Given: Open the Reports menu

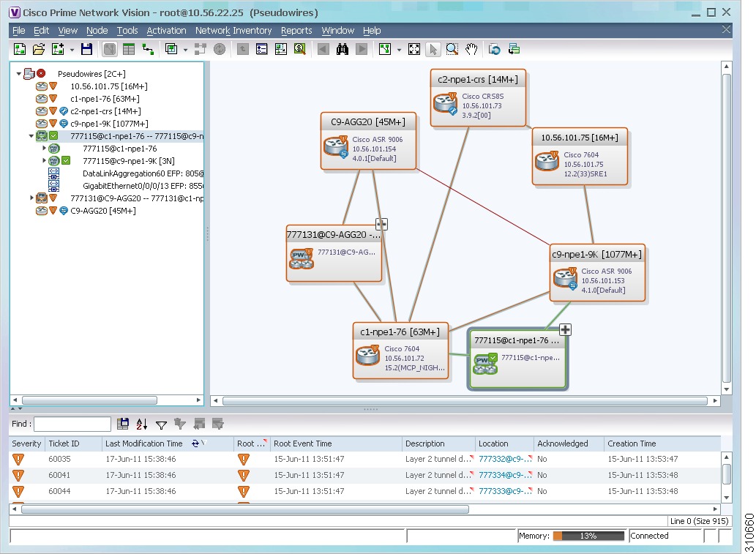Looking at the screenshot, I should (296, 31).
